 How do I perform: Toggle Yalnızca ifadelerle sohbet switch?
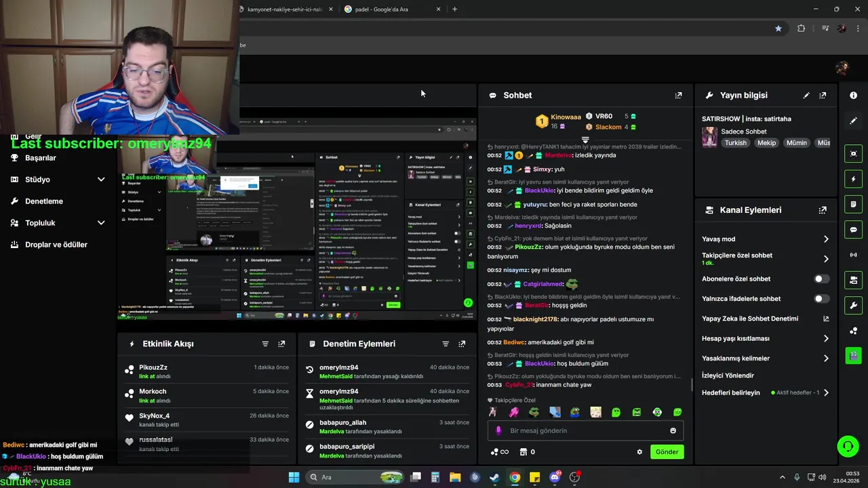821,299
